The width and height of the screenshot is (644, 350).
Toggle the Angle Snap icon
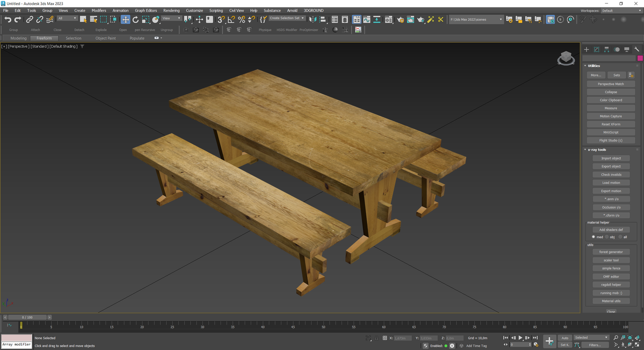click(231, 20)
